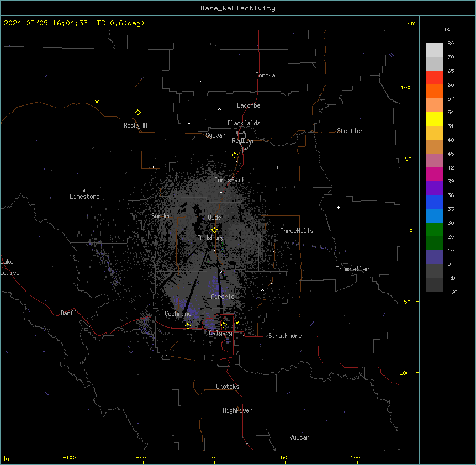Select the Limestone label
This screenshot has width=476, height=465.
(84, 197)
